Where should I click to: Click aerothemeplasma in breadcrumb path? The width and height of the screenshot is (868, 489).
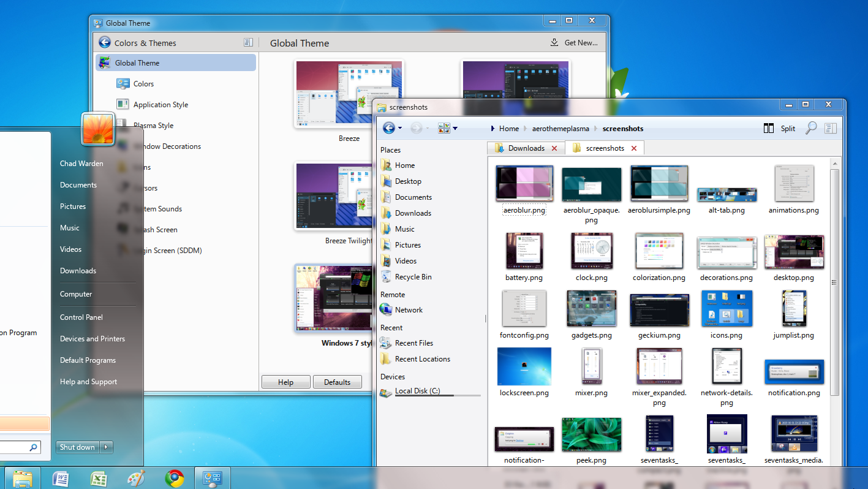tap(560, 129)
